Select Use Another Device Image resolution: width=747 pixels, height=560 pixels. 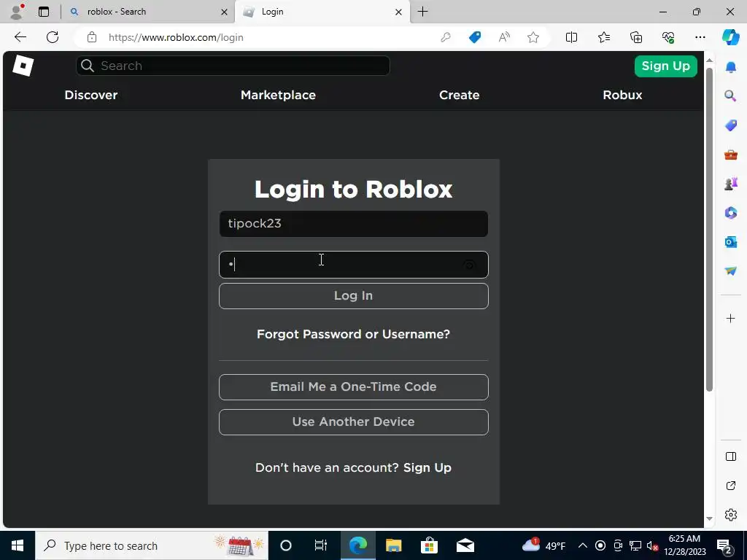[x=354, y=422]
